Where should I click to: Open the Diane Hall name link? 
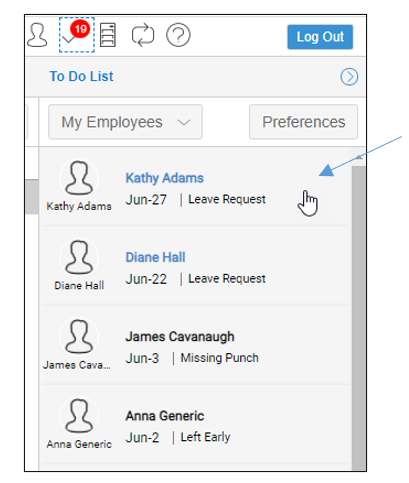point(155,257)
